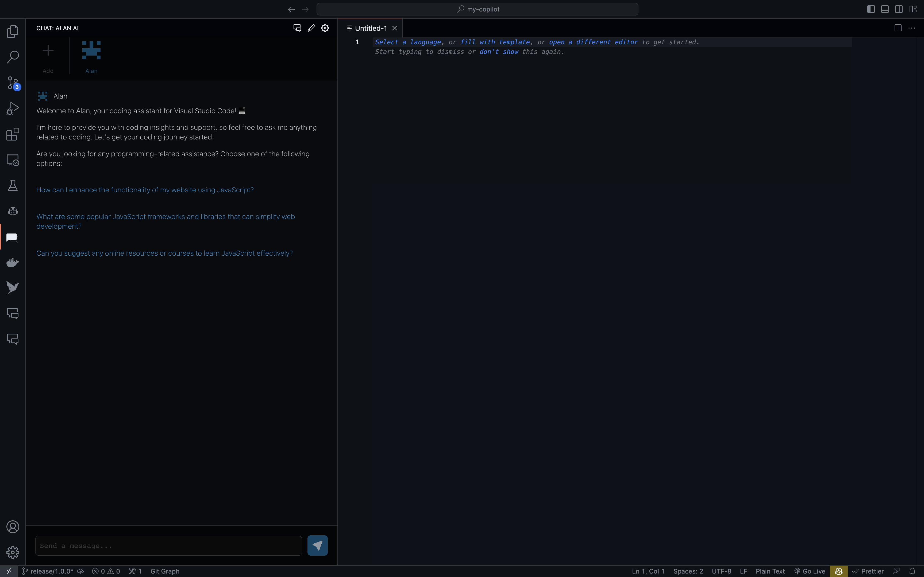
Task: Click the 'Select a language' link
Action: click(407, 42)
